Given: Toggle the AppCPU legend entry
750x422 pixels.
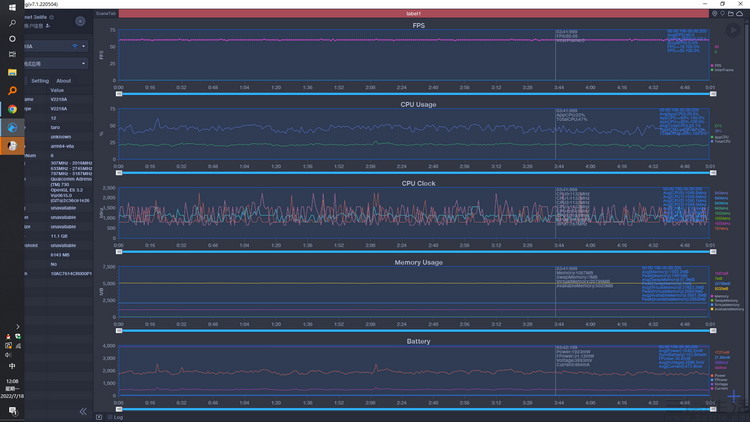Looking at the screenshot, I should point(720,137).
